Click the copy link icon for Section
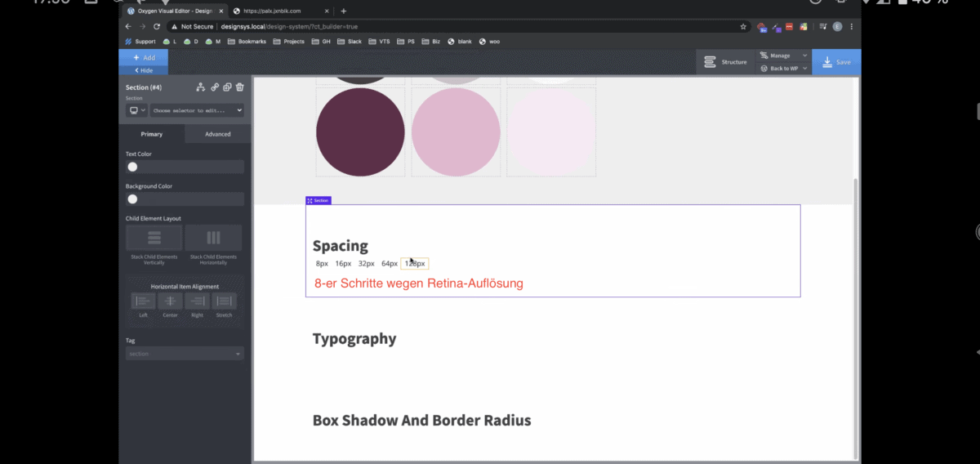Image resolution: width=980 pixels, height=464 pixels. 215,87
